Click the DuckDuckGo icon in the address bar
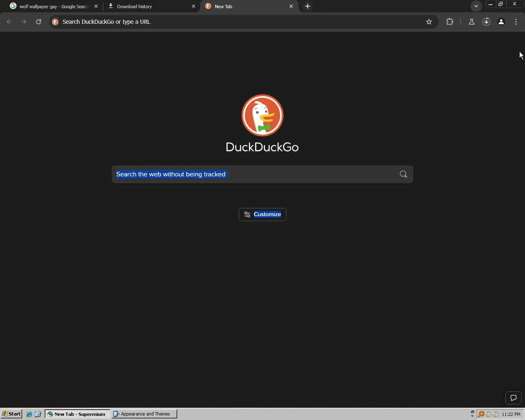This screenshot has width=525, height=420. pos(55,22)
